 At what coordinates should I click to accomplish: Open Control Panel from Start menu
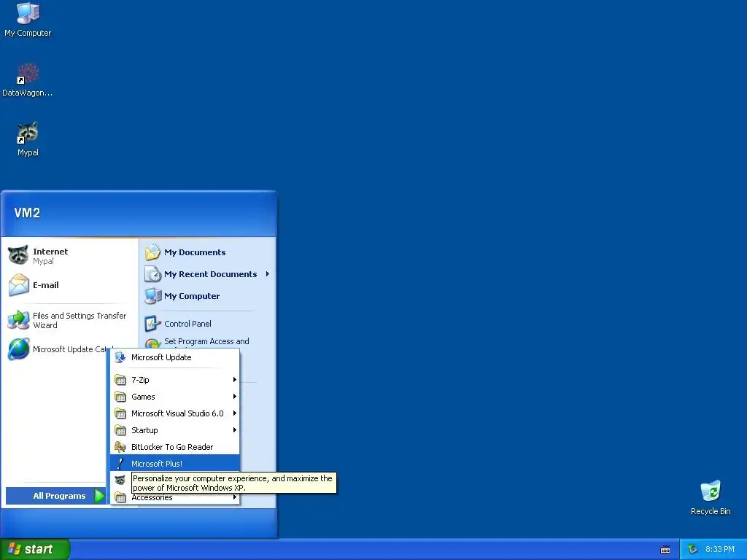pos(207,324)
